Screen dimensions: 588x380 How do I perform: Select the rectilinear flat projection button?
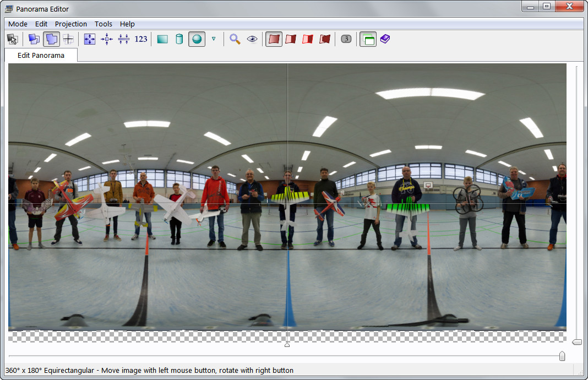click(x=162, y=39)
